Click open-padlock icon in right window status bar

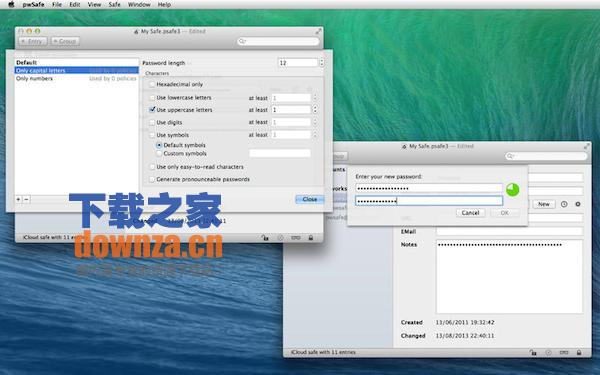[x=533, y=352]
